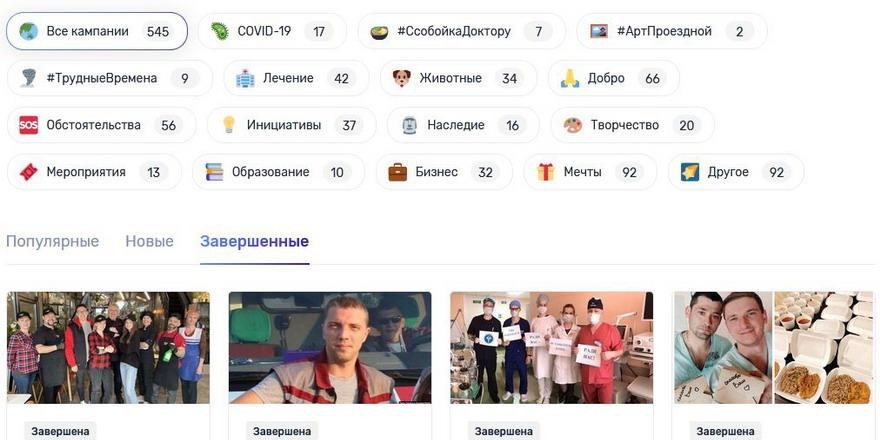Click the gift box icon for Мечты
Image resolution: width=880 pixels, height=440 pixels.
point(546,172)
